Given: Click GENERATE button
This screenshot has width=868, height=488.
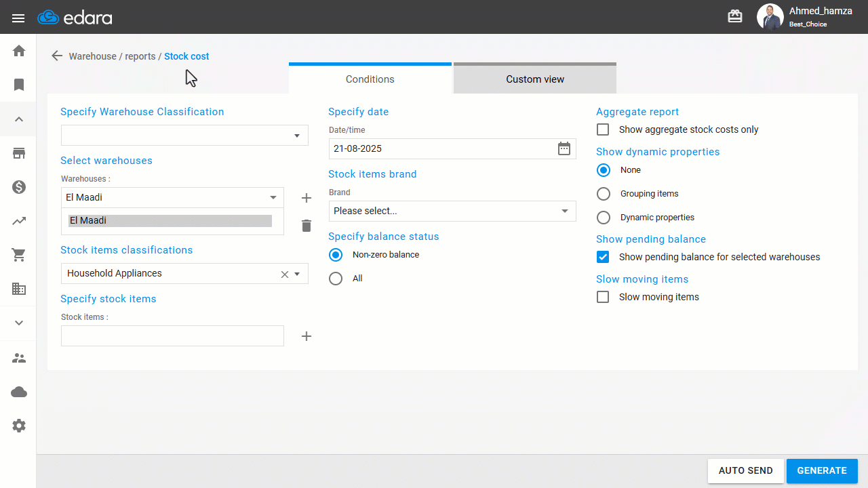Looking at the screenshot, I should pyautogui.click(x=822, y=471).
